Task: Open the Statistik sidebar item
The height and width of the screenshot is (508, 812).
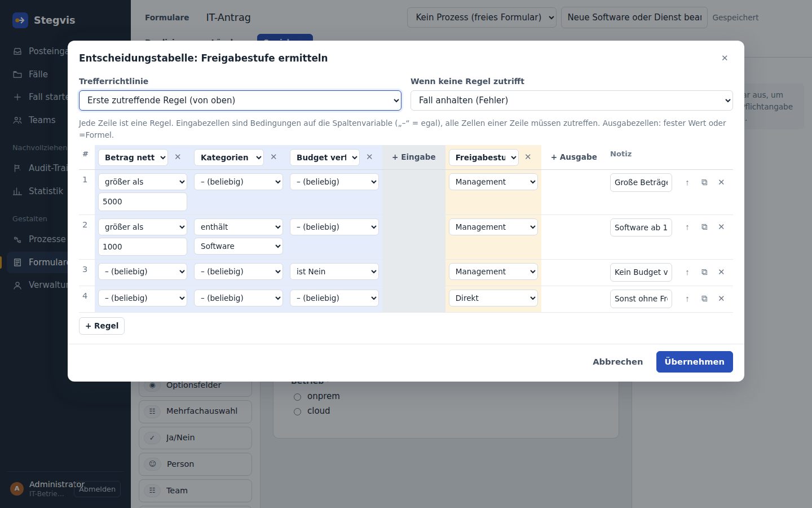Action: tap(65, 191)
